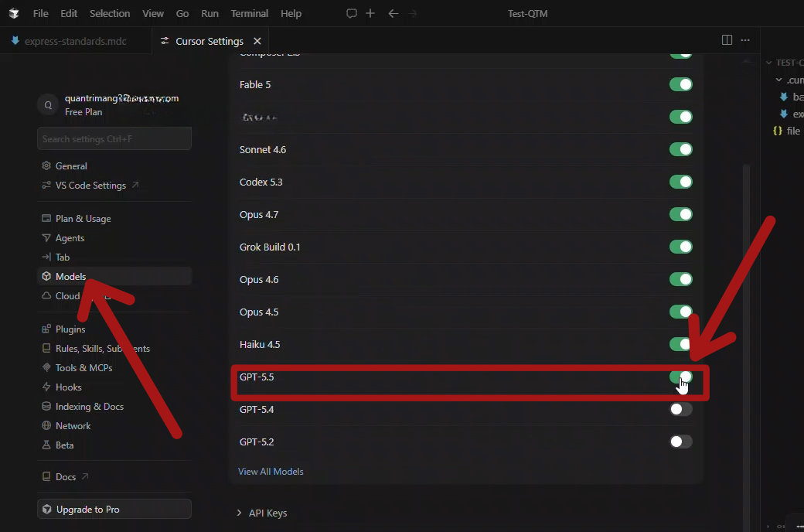Open the Help menu
The width and height of the screenshot is (804, 532).
click(x=291, y=13)
